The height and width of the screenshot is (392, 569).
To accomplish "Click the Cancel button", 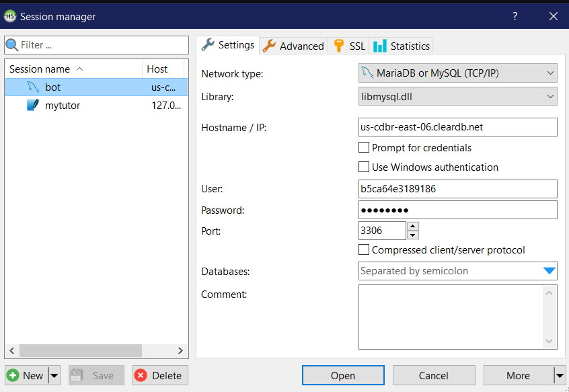I will coord(434,375).
